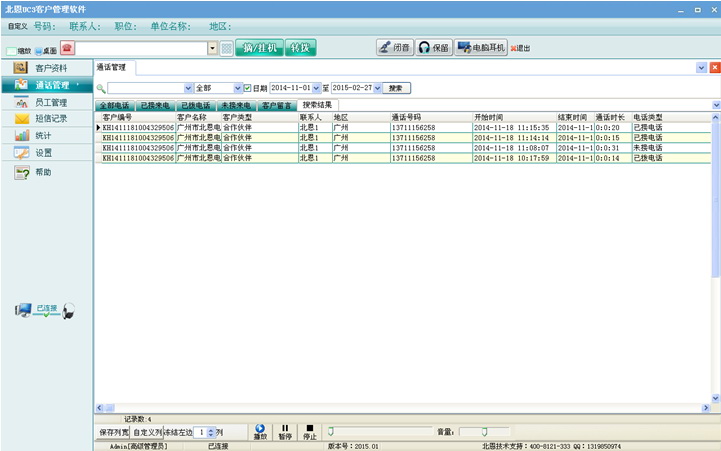Close the 通话管理 tab with red X
The width and height of the screenshot is (721, 451).
(715, 68)
